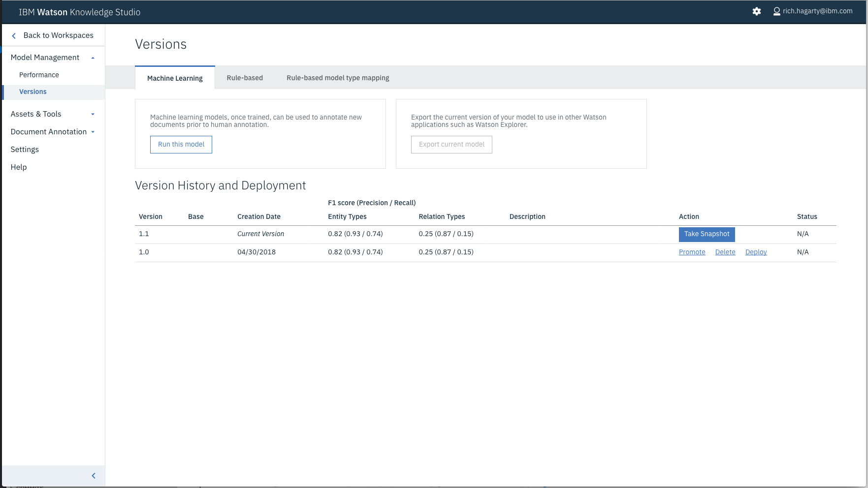This screenshot has height=488, width=868.
Task: Collapse the Model Management section arrow
Action: click(x=93, y=58)
